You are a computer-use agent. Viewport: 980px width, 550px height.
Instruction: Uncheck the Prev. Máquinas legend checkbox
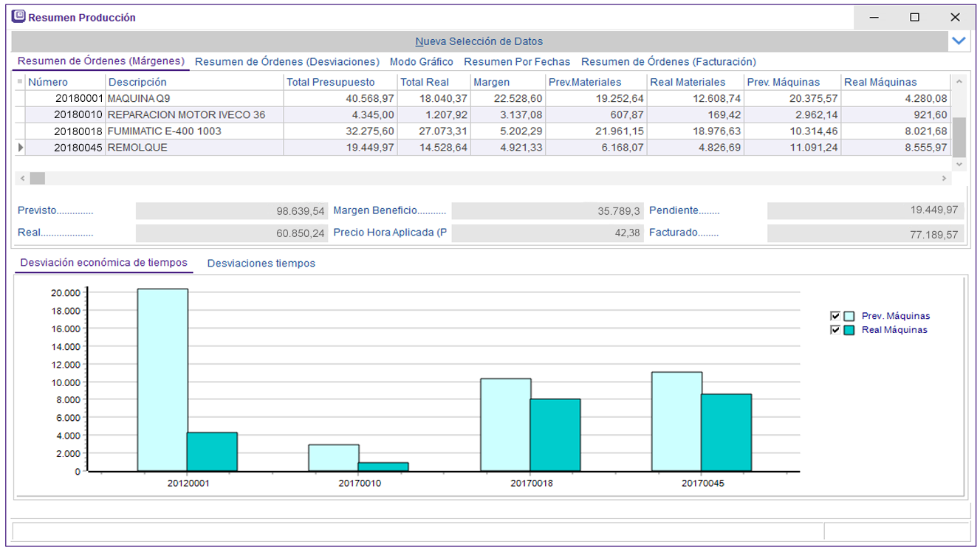(835, 316)
